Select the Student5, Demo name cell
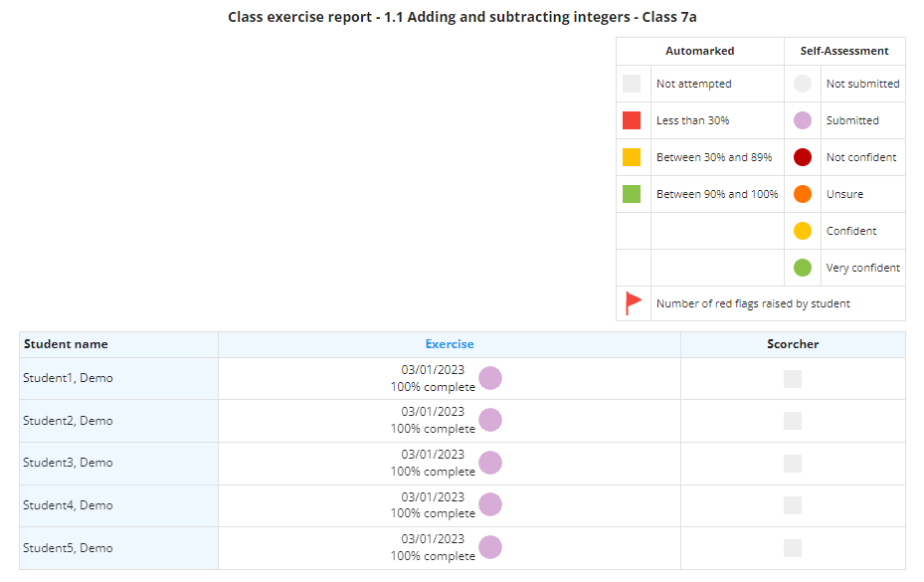Image resolution: width=924 pixels, height=582 pixels. 119,548
